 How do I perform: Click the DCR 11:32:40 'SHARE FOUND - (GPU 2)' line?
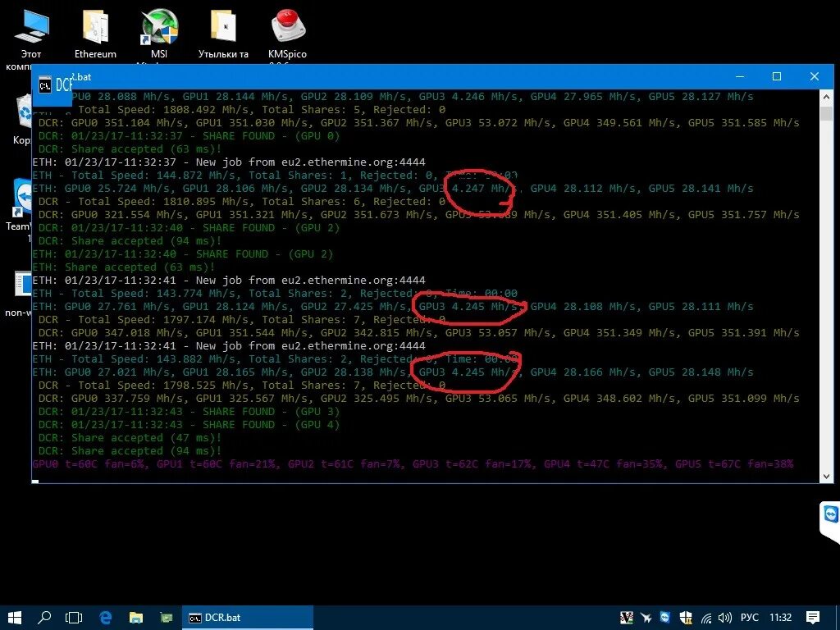[x=189, y=228]
